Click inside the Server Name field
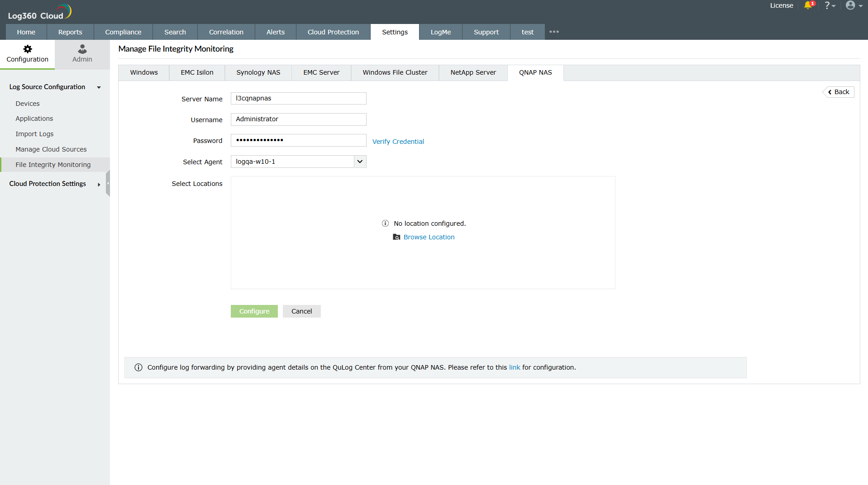 pyautogui.click(x=298, y=98)
